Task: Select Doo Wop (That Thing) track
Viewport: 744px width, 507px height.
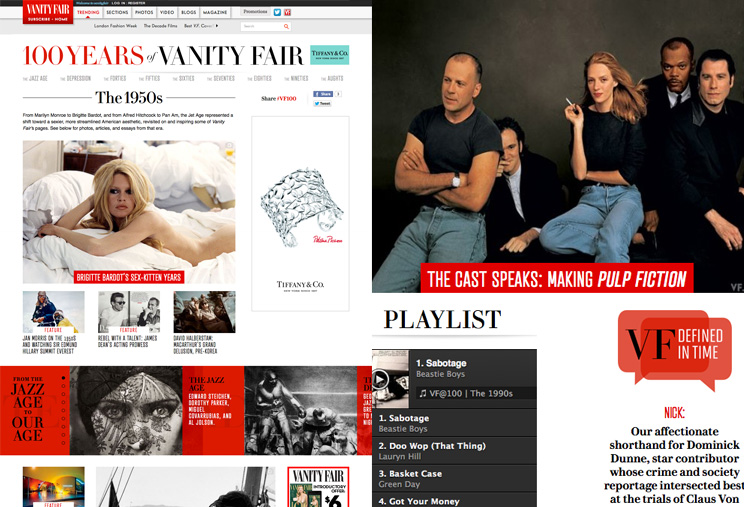Action: point(454,451)
